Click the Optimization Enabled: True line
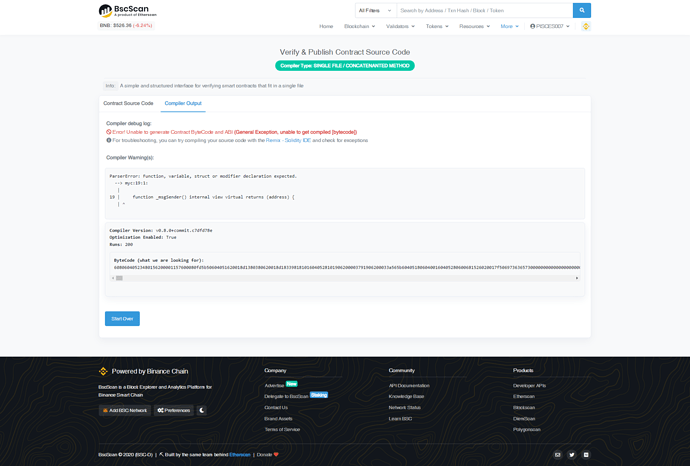The width and height of the screenshot is (690, 466). tap(143, 237)
